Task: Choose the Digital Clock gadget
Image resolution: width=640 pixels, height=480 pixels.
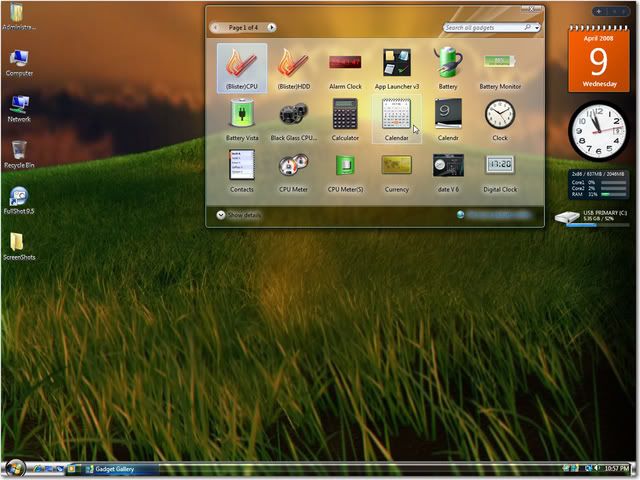Action: pyautogui.click(x=500, y=171)
